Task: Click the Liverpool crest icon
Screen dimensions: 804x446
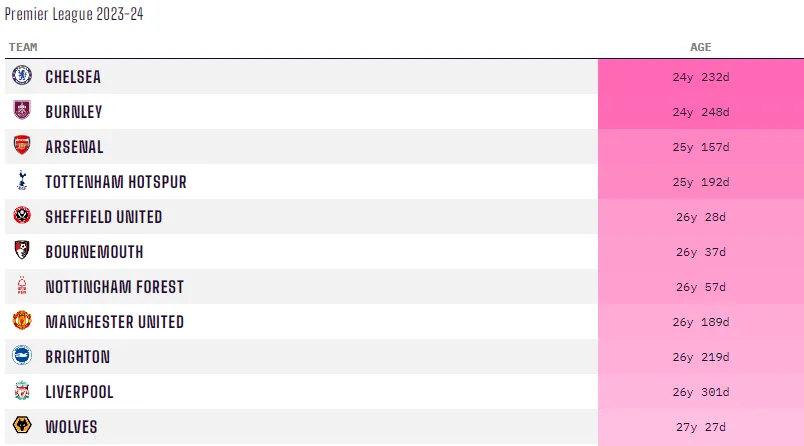Action: (x=22, y=391)
